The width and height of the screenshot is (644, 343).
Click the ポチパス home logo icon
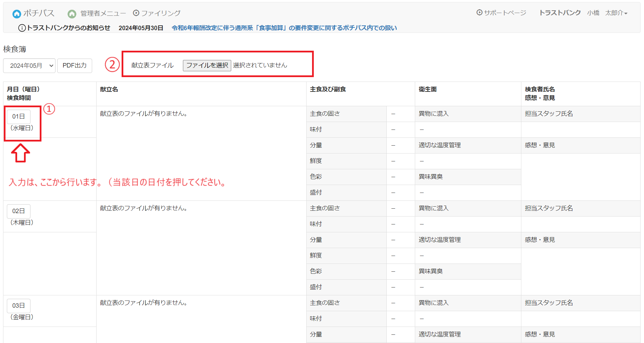[x=16, y=14]
